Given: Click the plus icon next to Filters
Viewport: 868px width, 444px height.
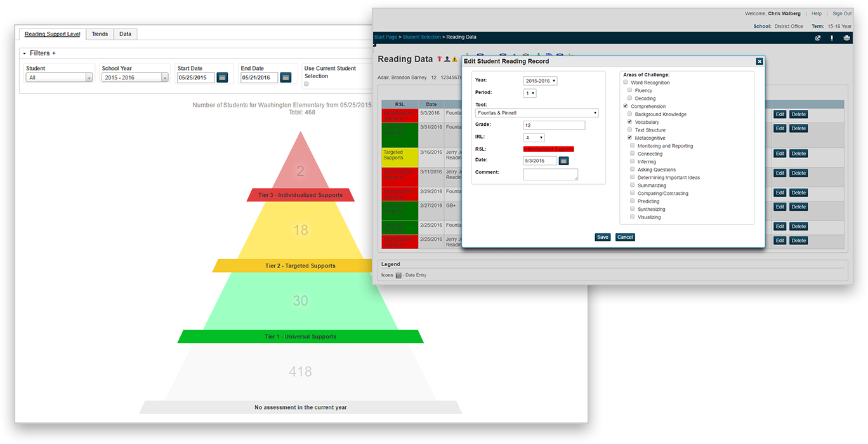Looking at the screenshot, I should tap(54, 53).
